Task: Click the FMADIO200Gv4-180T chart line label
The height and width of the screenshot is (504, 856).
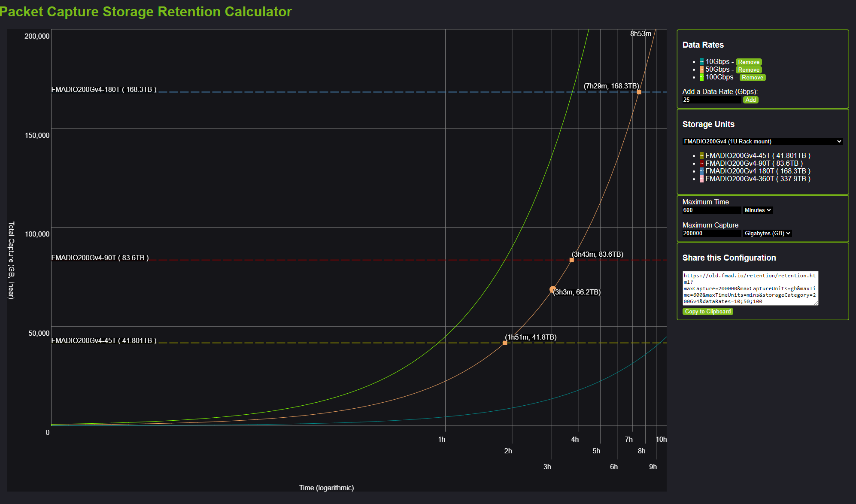Action: point(104,90)
